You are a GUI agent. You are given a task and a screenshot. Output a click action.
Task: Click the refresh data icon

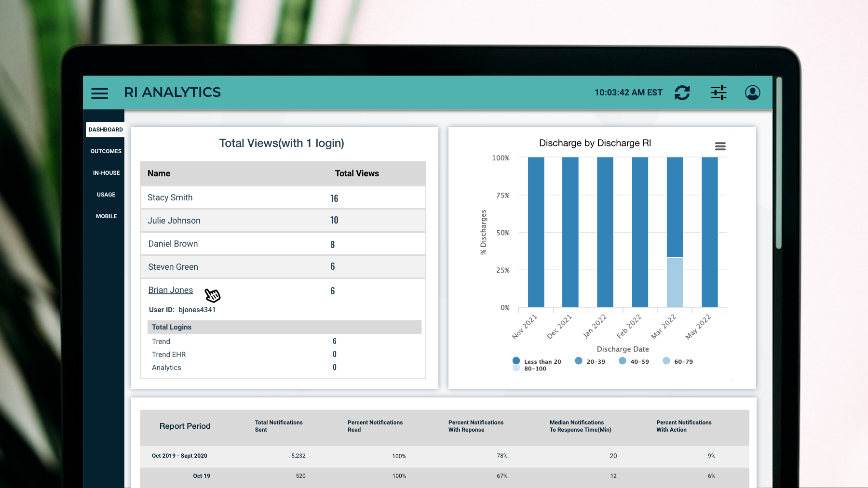pos(682,92)
